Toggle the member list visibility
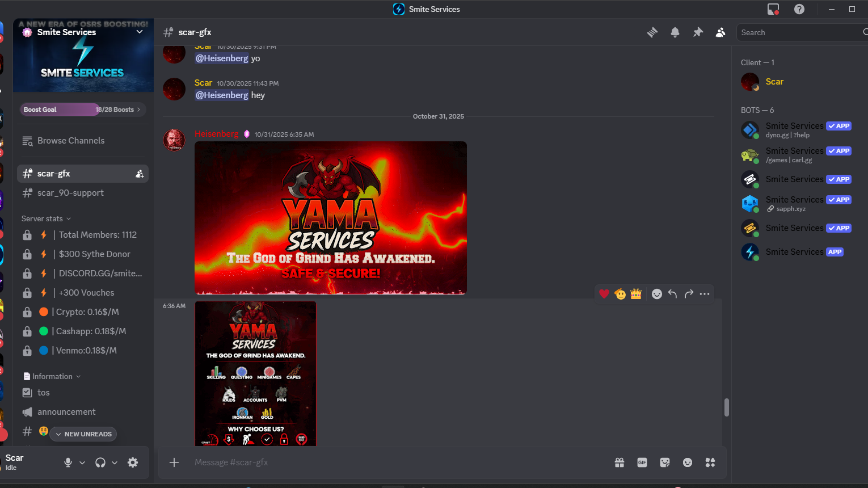This screenshot has width=868, height=488. (720, 32)
